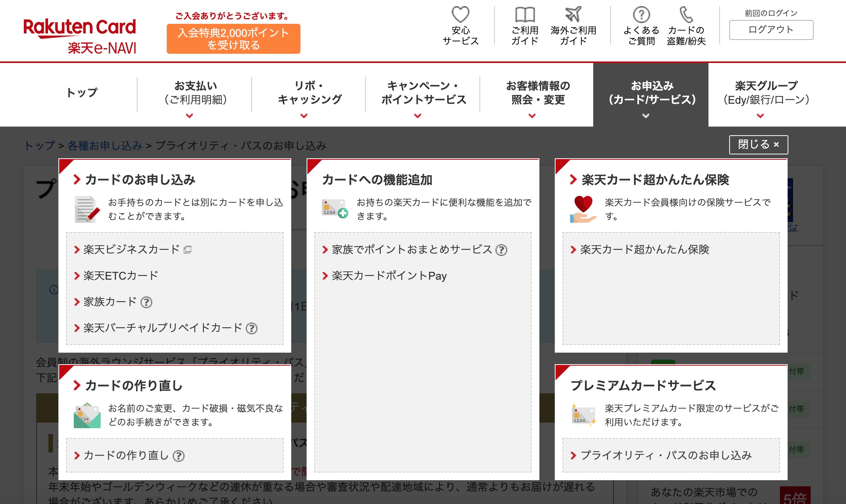Click the card plus icon under カードへの機能追加
The image size is (846, 504).
click(335, 209)
